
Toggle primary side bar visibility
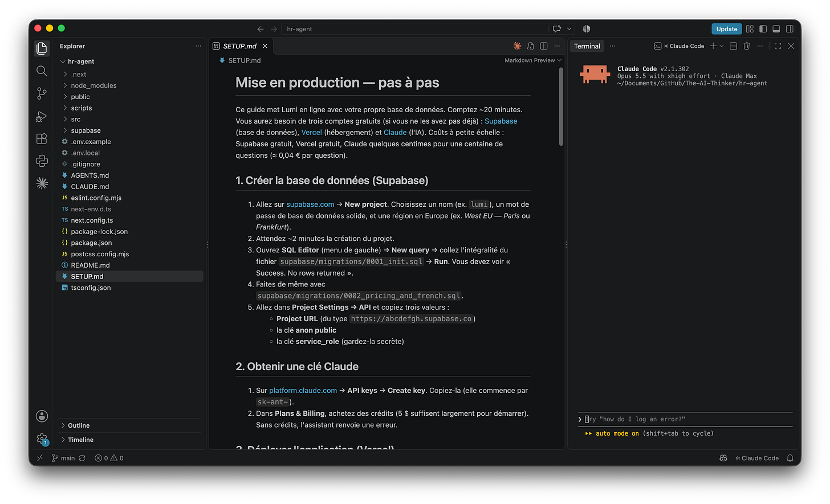(763, 29)
